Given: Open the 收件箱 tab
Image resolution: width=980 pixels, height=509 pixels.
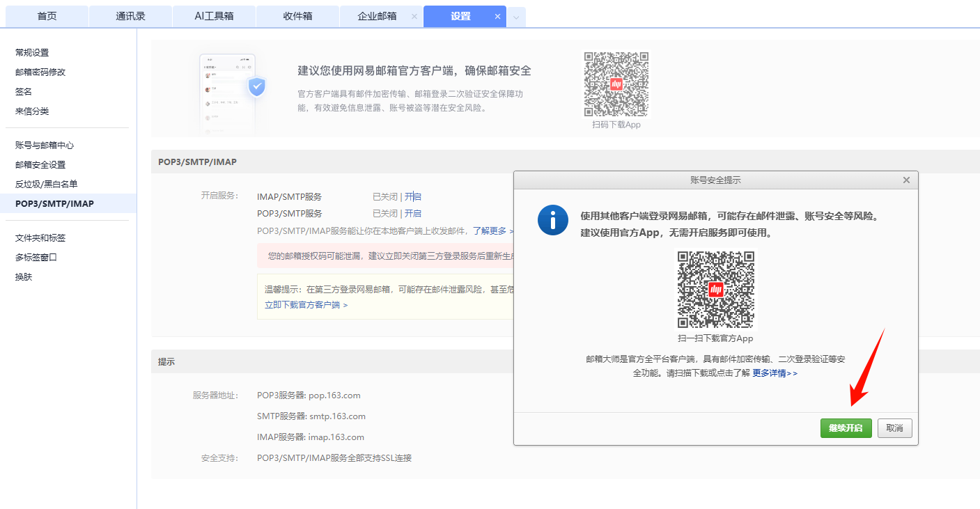Looking at the screenshot, I should coord(297,16).
